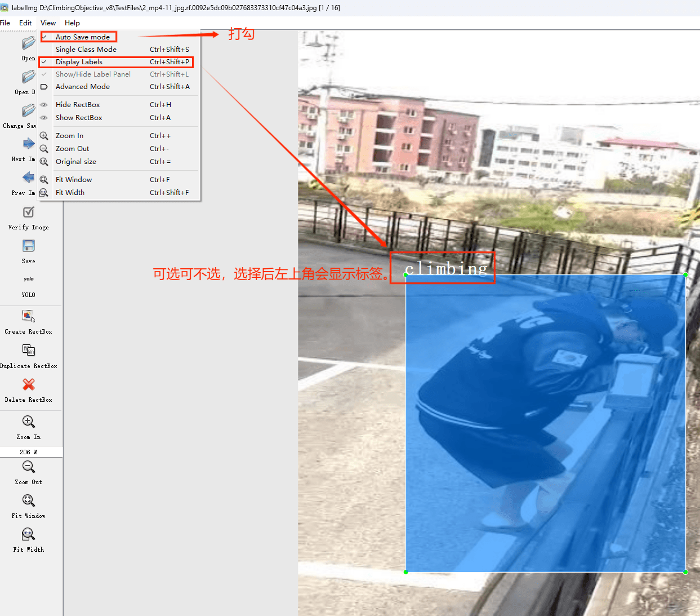The width and height of the screenshot is (700, 616).
Task: Click the Duplicate RectBox icon
Action: (28, 351)
